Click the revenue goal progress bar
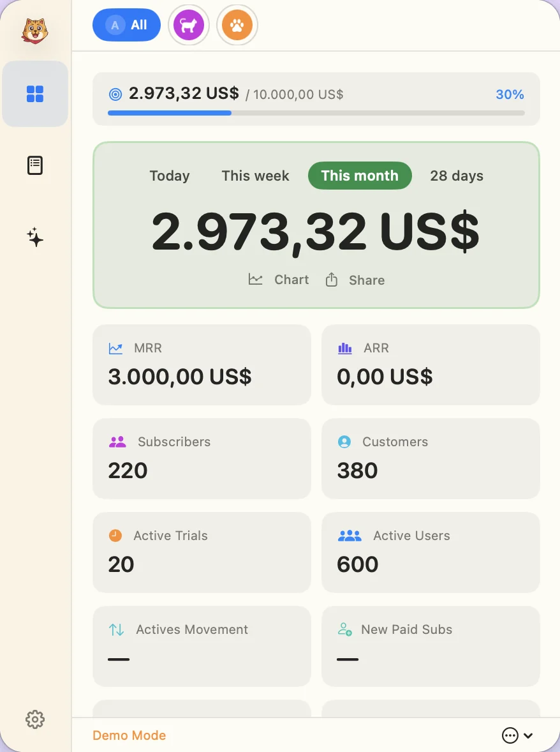560x752 pixels. (316, 113)
